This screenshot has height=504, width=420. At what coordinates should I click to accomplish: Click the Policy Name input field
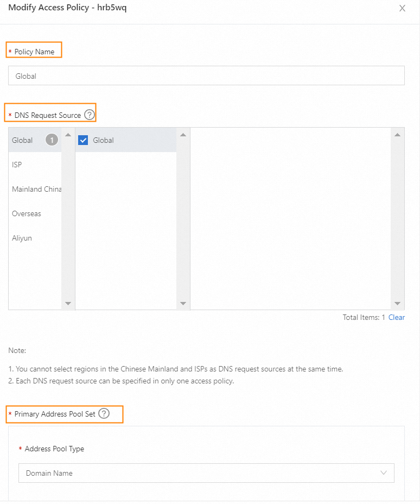(x=206, y=76)
